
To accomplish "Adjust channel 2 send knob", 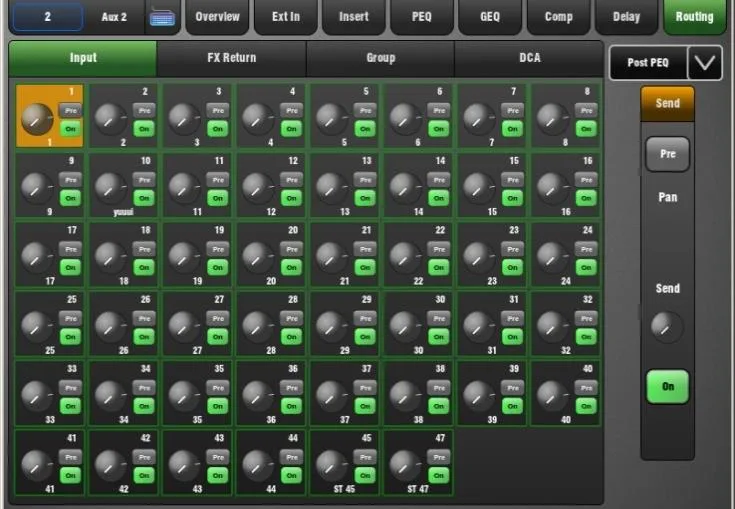I will click(110, 120).
